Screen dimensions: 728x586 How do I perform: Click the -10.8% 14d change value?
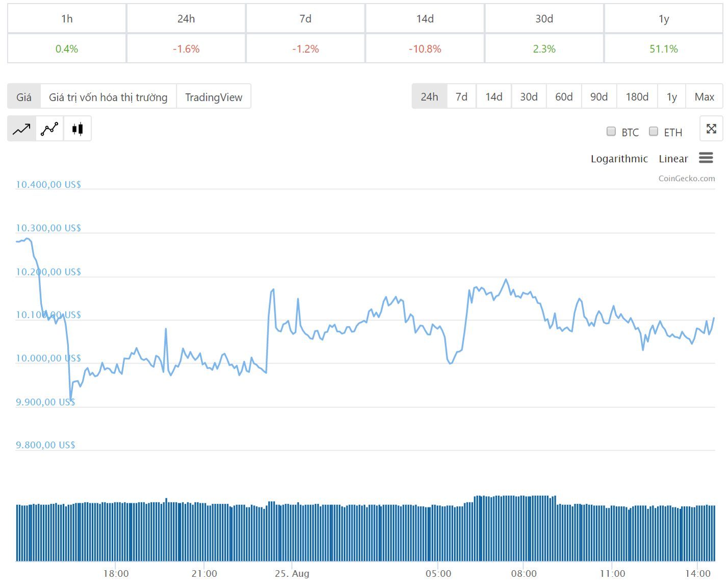pyautogui.click(x=425, y=49)
